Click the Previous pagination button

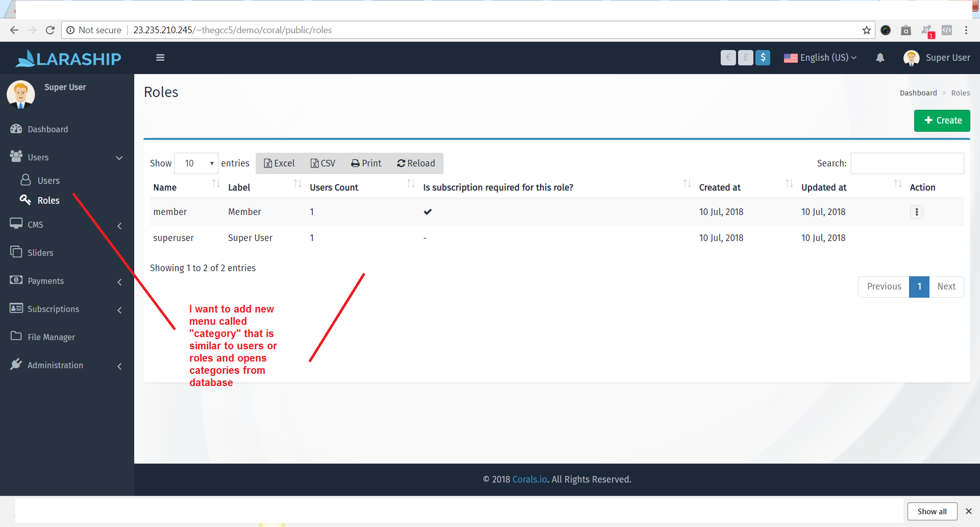[884, 286]
